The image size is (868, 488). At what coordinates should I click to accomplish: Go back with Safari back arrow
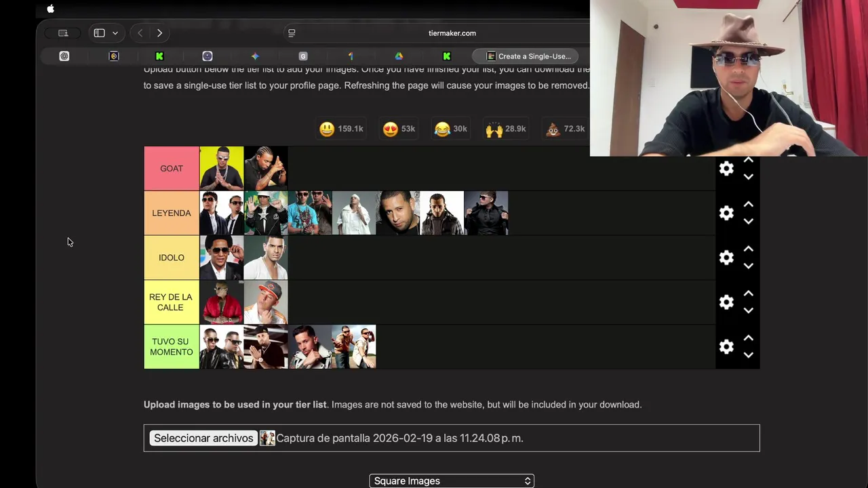[x=140, y=33]
